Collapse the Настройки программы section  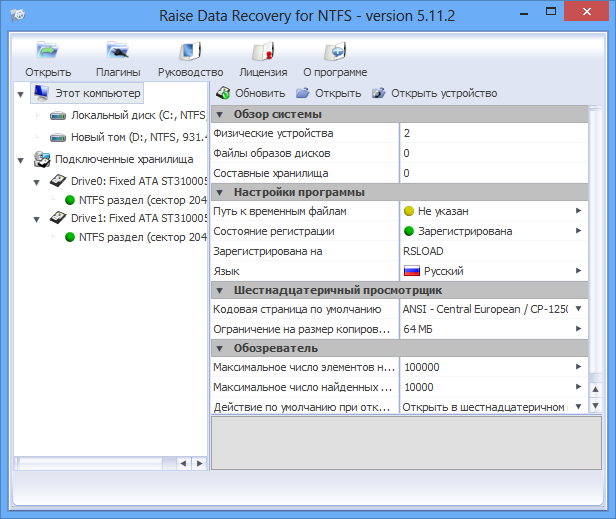pos(220,193)
